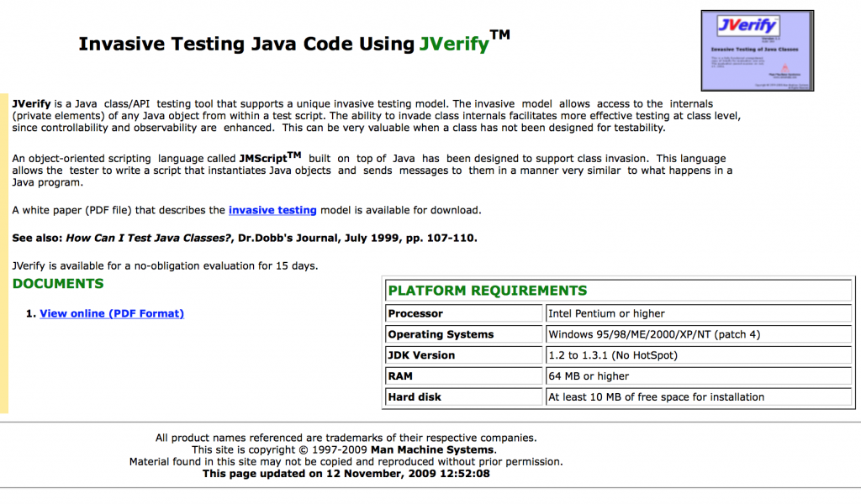The height and width of the screenshot is (504, 861).
Task: Click the RAM row label
Action: tap(463, 376)
